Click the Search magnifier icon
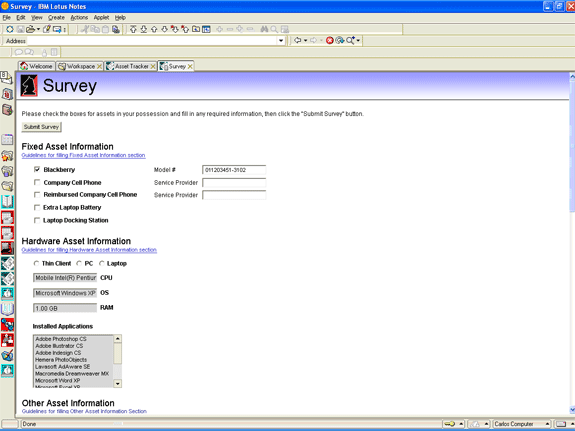This screenshot has width=575, height=431. (351, 40)
